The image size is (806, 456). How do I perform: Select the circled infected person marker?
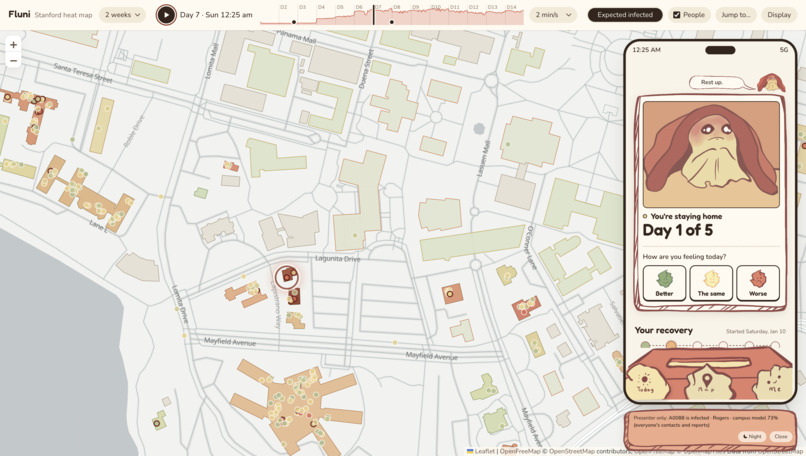click(x=287, y=277)
